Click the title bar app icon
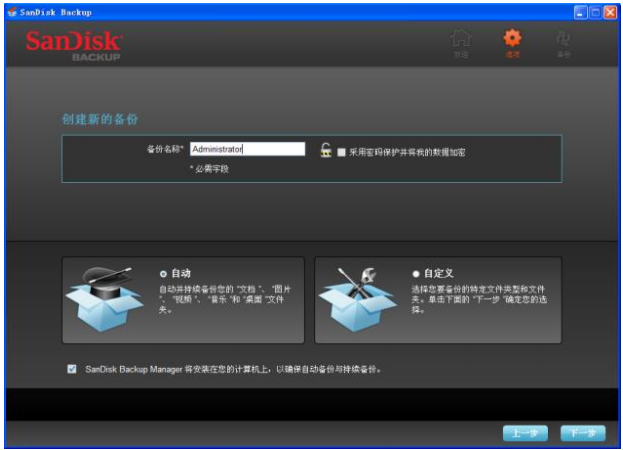 pyautogui.click(x=12, y=12)
